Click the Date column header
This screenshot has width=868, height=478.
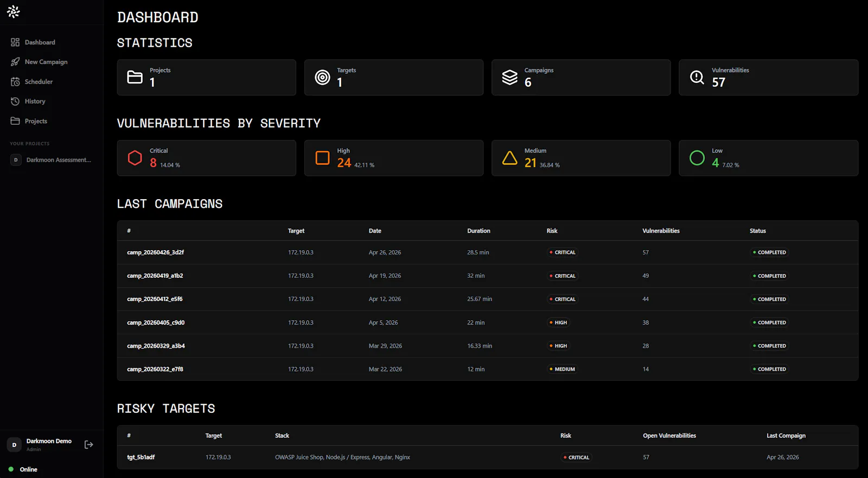375,231
